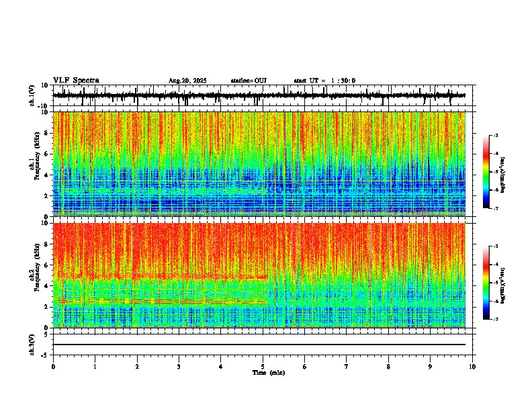Click the "8" kHz tick on ch.2 frequency axis
The image size is (532, 411).
point(46,244)
